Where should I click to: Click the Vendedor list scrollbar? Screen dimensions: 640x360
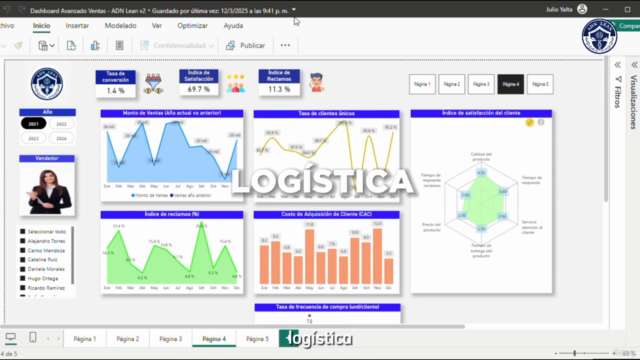click(73, 255)
